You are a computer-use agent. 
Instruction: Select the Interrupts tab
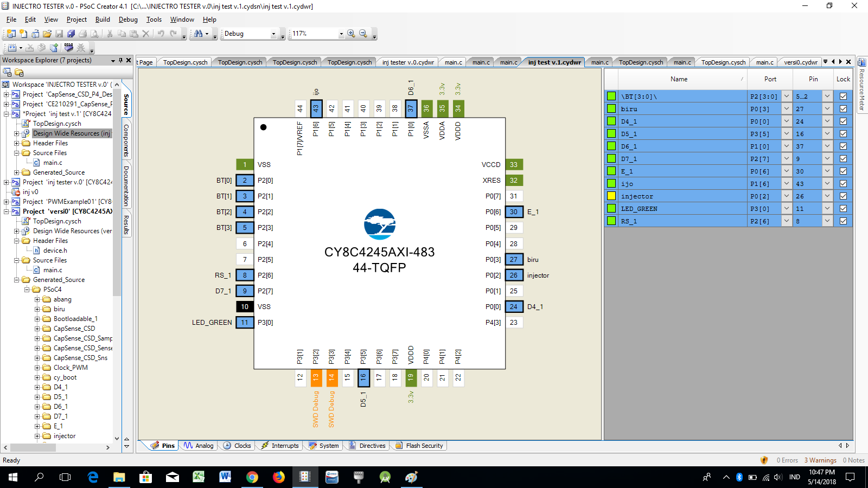(x=280, y=446)
